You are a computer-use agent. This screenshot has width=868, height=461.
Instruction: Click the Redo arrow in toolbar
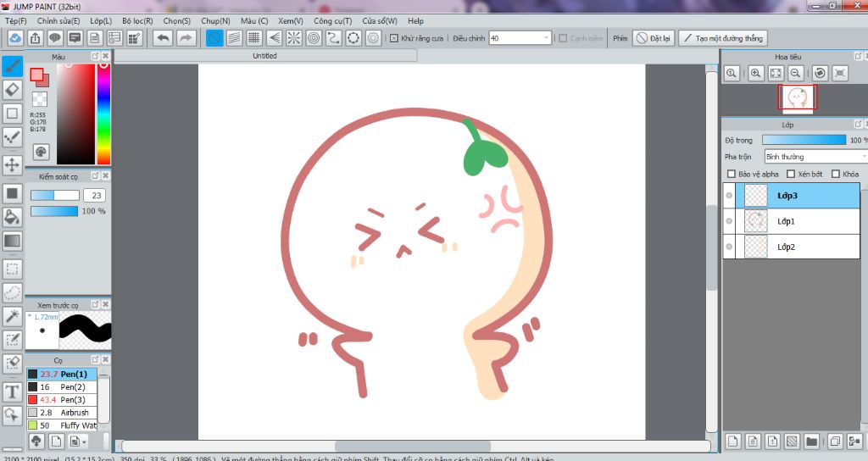186,38
